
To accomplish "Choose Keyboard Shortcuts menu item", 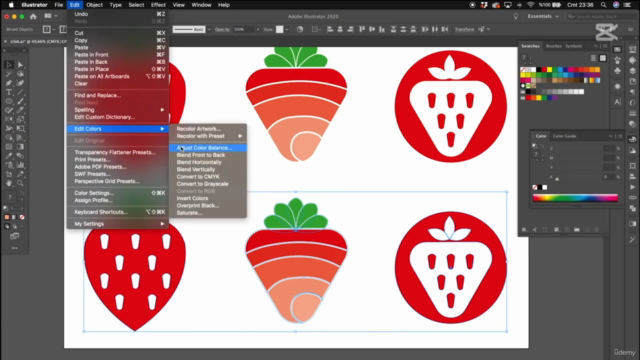I will (x=118, y=212).
